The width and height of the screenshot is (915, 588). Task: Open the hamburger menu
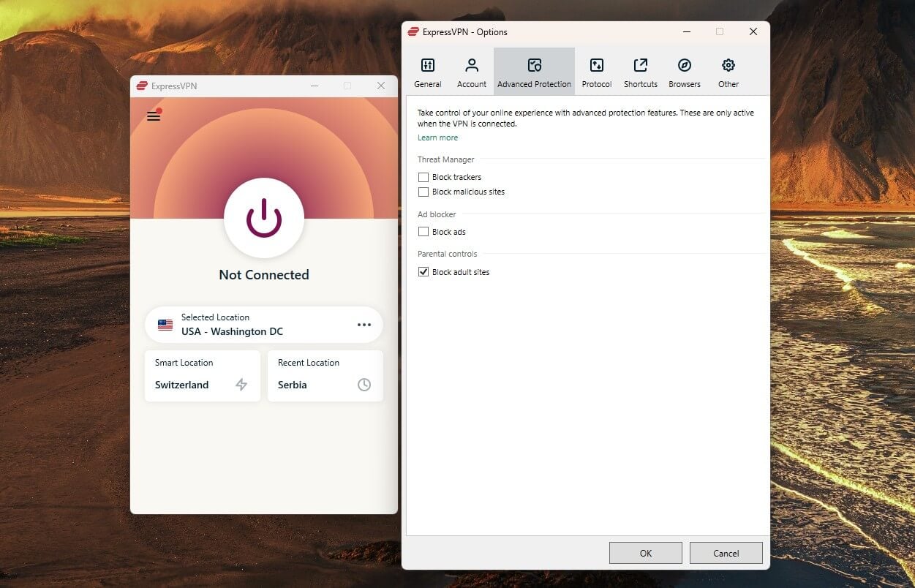click(154, 116)
